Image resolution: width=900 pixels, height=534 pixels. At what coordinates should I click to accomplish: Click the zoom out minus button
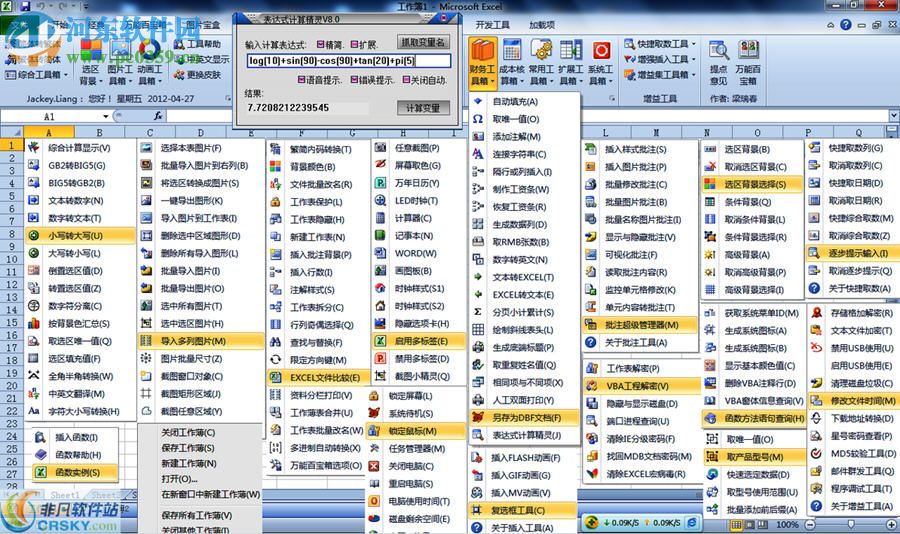(810, 524)
